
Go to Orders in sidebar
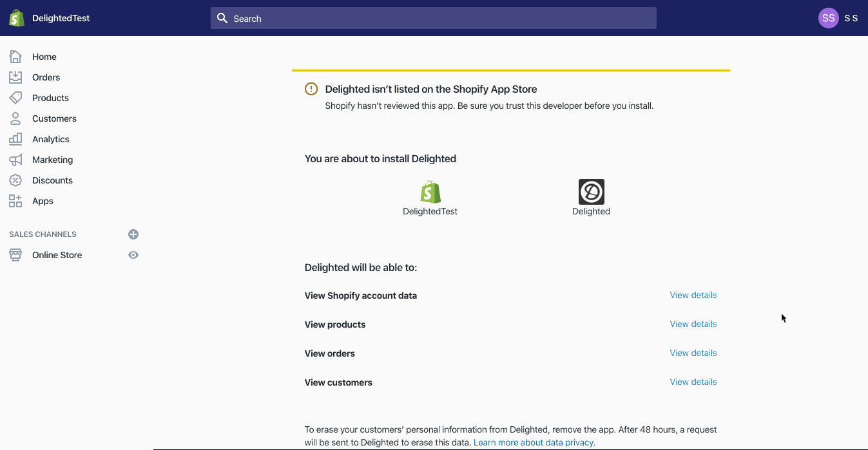46,77
